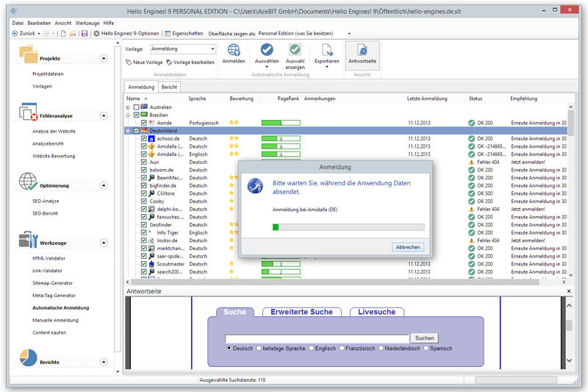This screenshot has width=588, height=392.
Task: Click the Aonde PageRank bar
Action: pos(281,123)
